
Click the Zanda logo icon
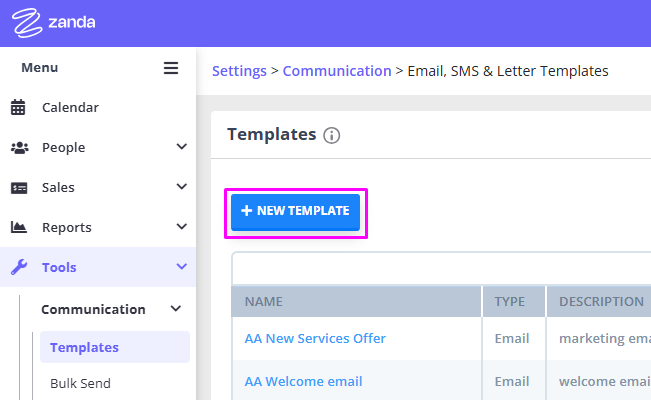(27, 22)
